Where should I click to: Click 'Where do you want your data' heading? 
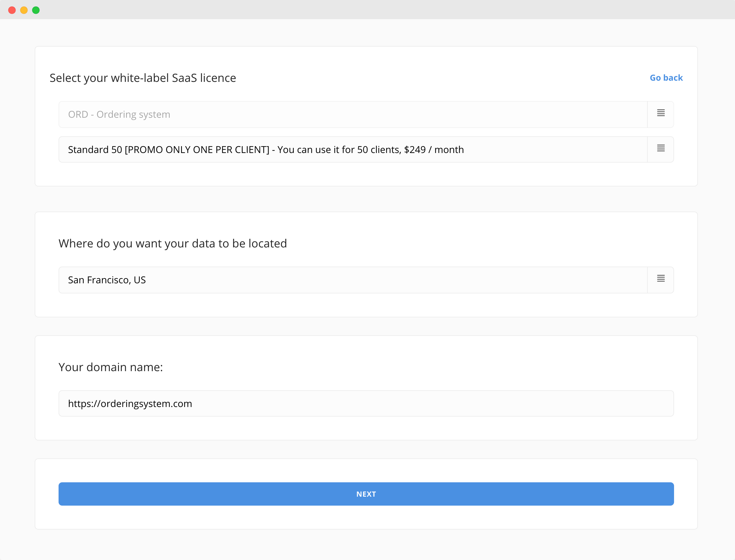click(173, 244)
